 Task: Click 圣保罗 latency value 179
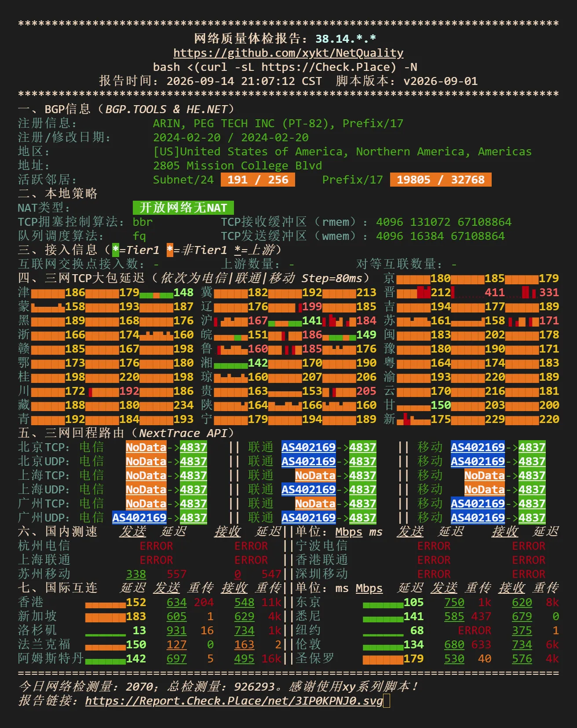coord(413,658)
